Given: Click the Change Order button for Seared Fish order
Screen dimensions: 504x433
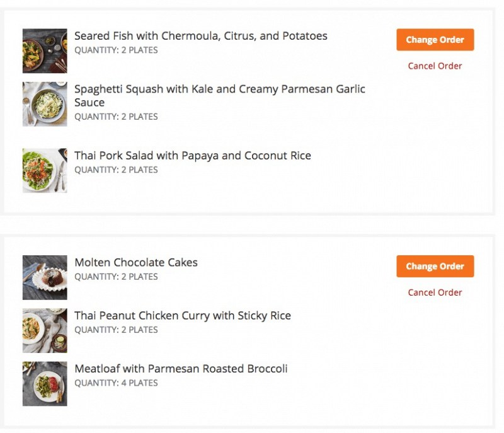Looking at the screenshot, I should pos(435,40).
